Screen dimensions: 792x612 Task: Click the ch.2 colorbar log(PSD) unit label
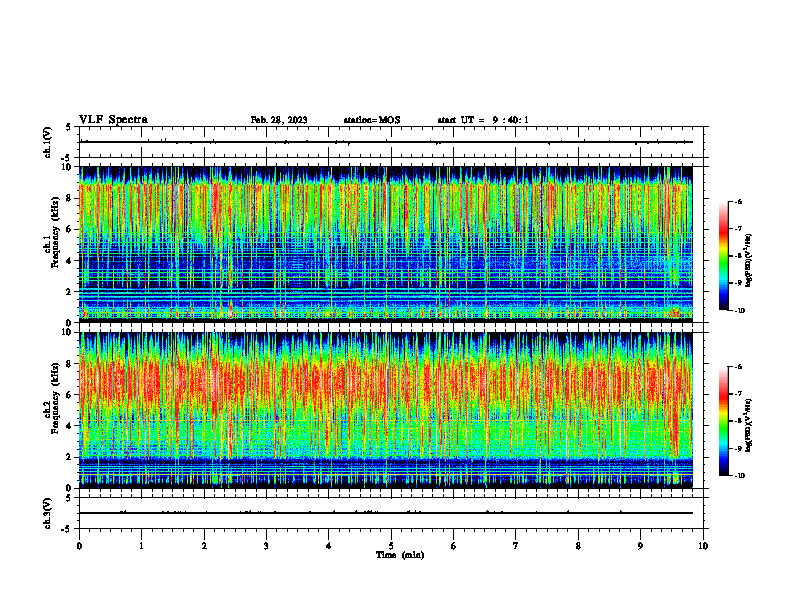pyautogui.click(x=749, y=424)
